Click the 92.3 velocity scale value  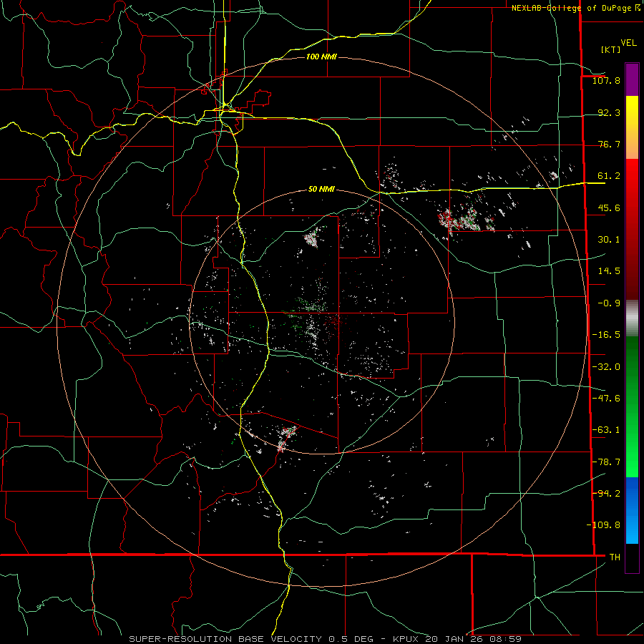coord(609,112)
